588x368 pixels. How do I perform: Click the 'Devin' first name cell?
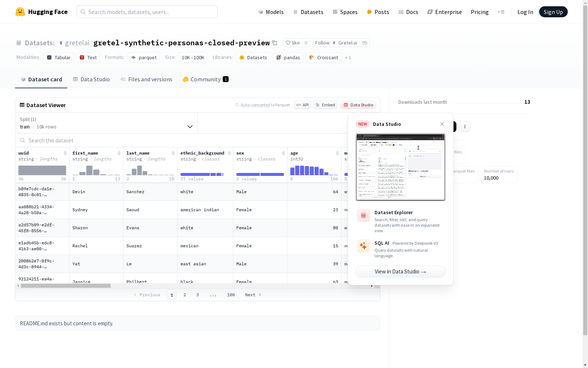coord(96,192)
